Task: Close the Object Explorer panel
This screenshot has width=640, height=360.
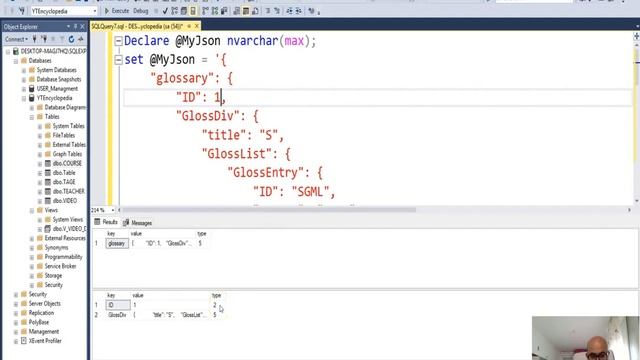Action: (x=82, y=27)
